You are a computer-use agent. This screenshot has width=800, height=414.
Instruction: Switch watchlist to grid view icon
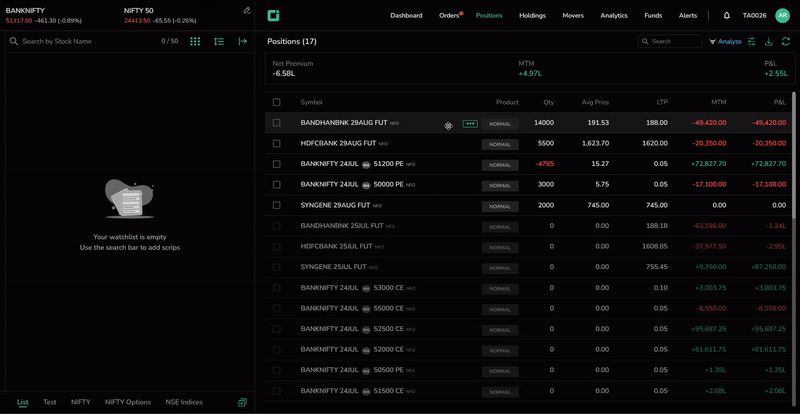(x=195, y=41)
